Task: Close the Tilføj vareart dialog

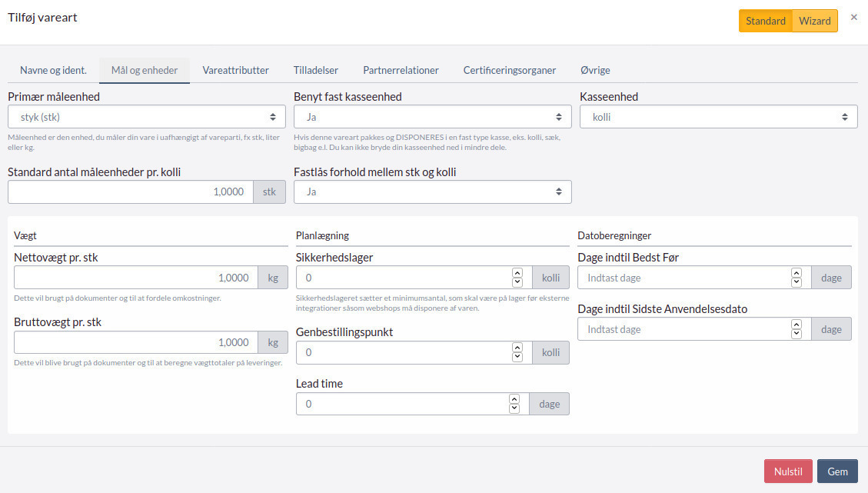Action: (853, 17)
